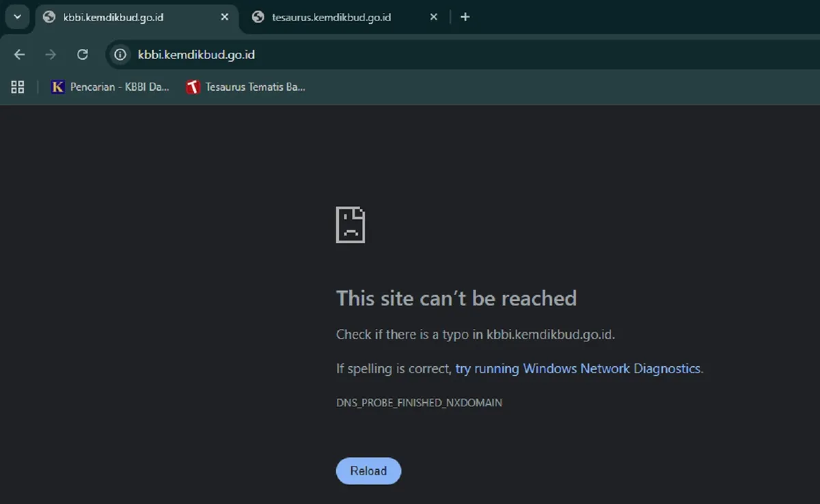Click the DNS_PROBE_FINISHED_NXDOMAIN error text
The height and width of the screenshot is (504, 820).
coord(419,402)
